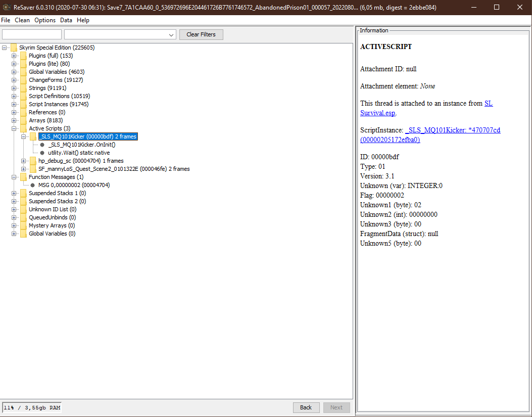The image size is (532, 417).
Task: Open the Help menu
Action: coord(83,20)
